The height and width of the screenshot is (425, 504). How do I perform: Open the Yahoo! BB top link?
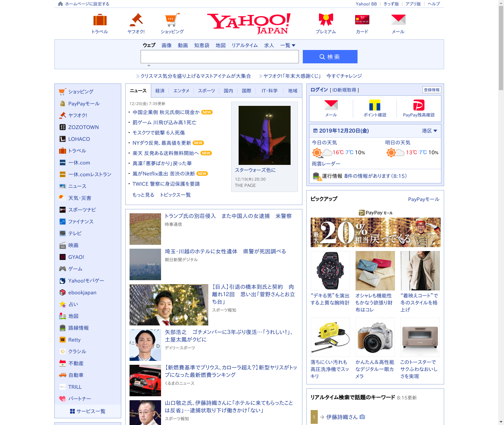point(366,4)
